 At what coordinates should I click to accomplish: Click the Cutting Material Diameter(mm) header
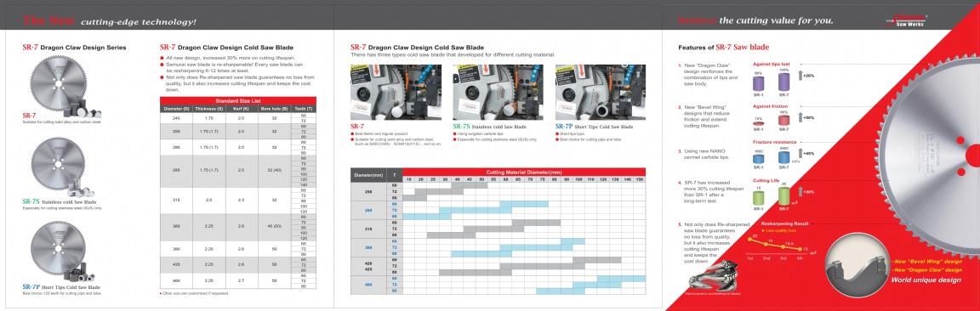pos(524,171)
